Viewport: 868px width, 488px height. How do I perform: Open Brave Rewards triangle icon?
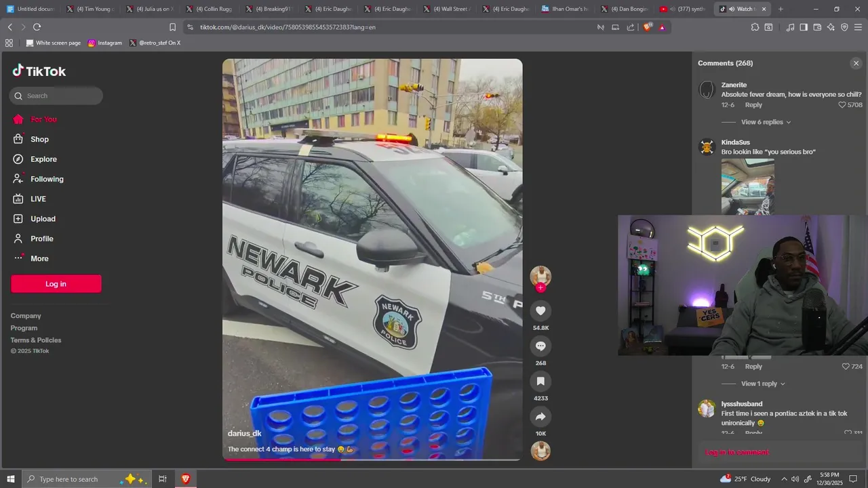click(662, 27)
